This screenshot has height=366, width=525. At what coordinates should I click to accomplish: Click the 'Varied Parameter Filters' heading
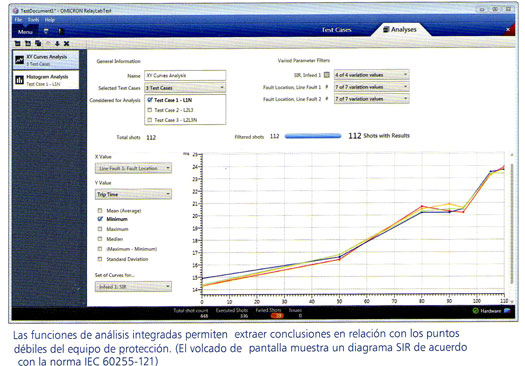tap(304, 60)
